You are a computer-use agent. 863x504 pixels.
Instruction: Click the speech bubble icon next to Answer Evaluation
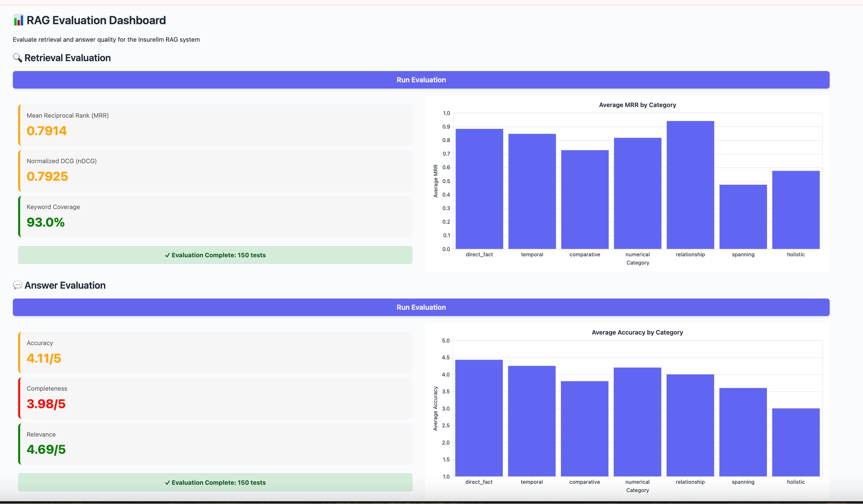[18, 285]
